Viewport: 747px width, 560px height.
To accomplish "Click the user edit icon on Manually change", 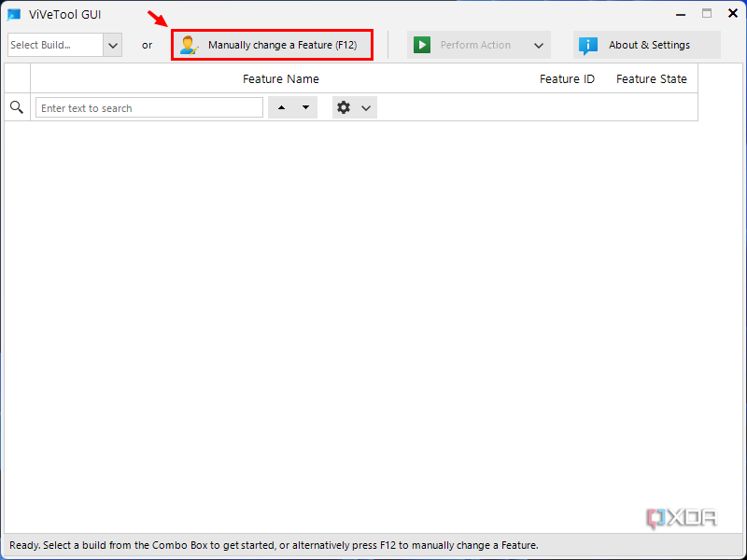I will (x=190, y=45).
